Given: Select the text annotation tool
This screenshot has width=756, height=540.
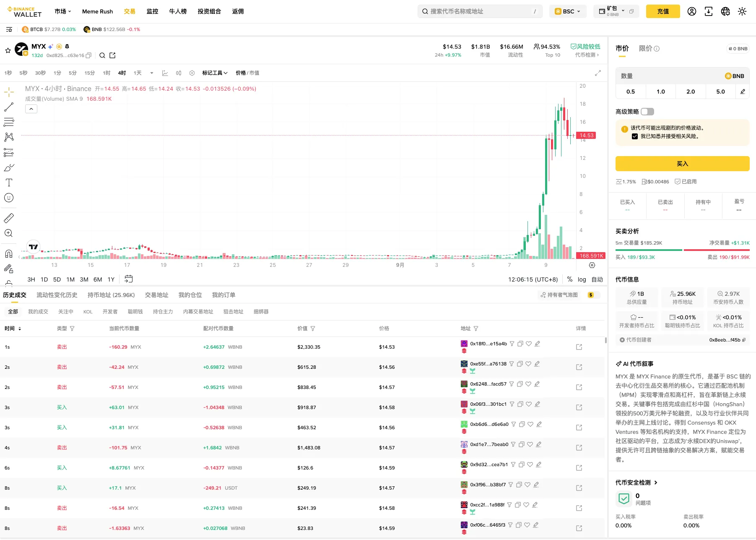Looking at the screenshot, I should click(9, 183).
